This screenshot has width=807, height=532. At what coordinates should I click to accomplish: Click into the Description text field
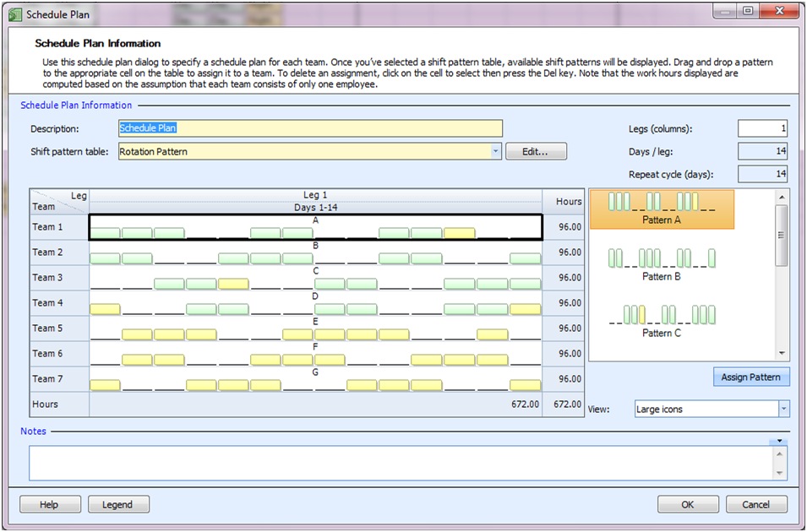[310, 128]
